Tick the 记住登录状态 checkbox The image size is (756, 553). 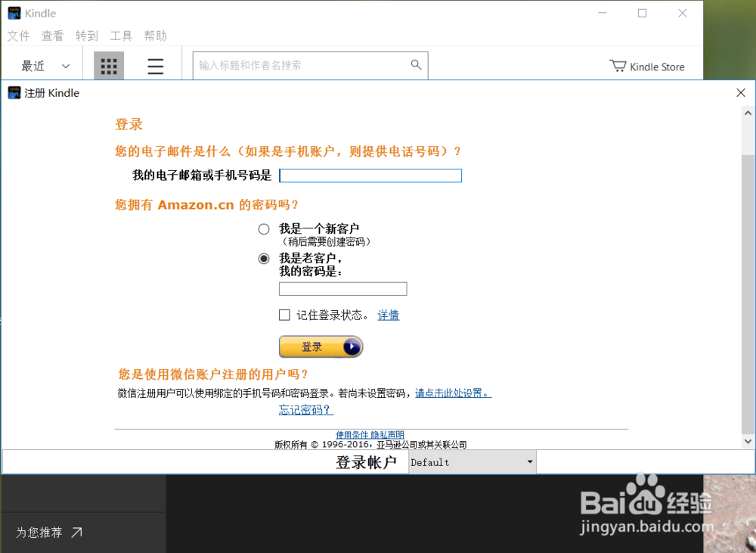[284, 315]
